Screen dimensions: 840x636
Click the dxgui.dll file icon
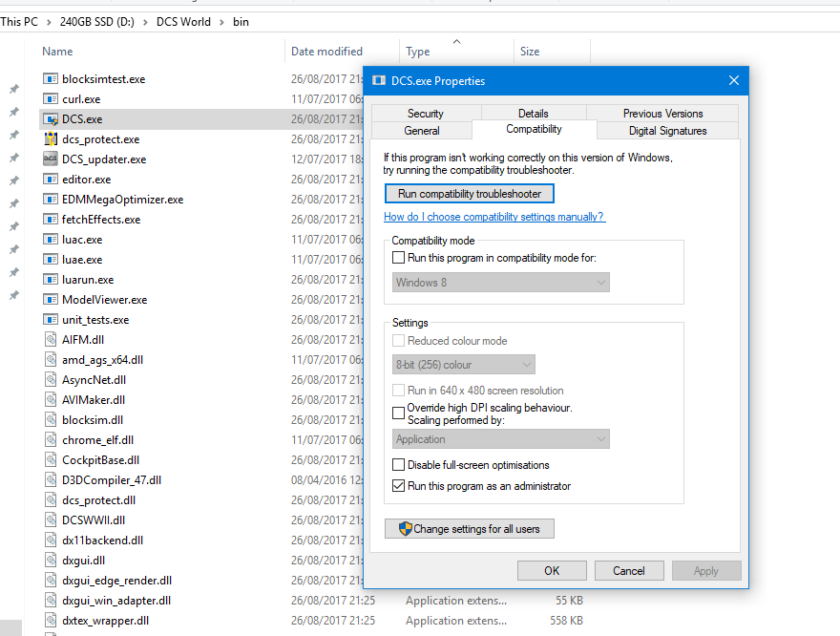click(x=51, y=560)
